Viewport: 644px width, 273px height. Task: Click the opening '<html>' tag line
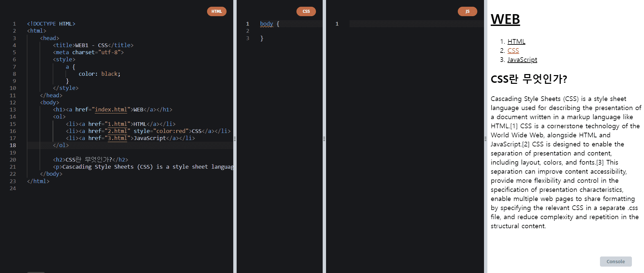[x=37, y=31]
